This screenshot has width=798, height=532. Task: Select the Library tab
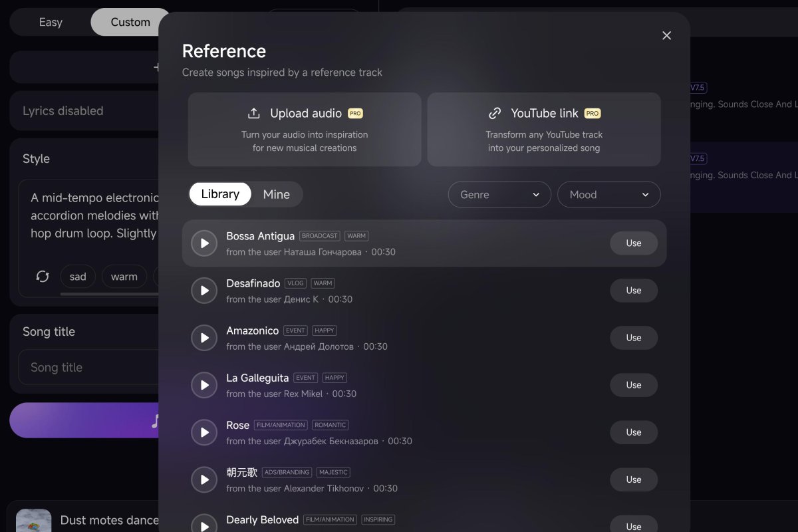click(220, 194)
